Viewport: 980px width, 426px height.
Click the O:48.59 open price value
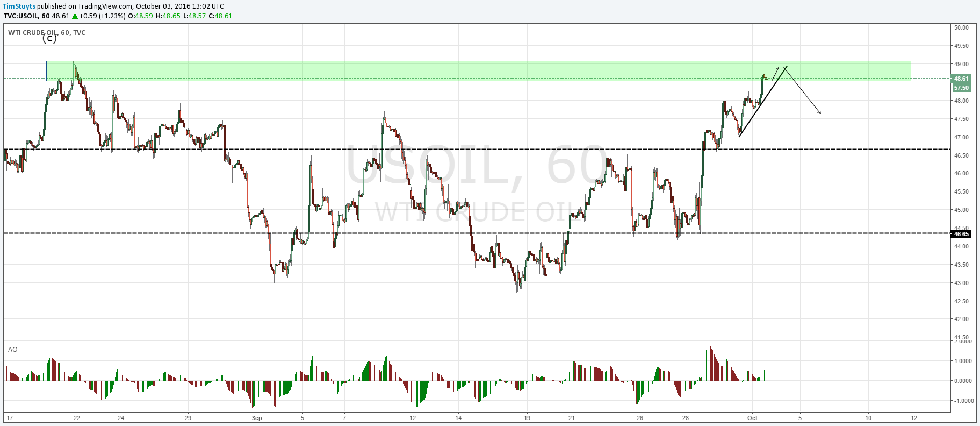click(140, 16)
